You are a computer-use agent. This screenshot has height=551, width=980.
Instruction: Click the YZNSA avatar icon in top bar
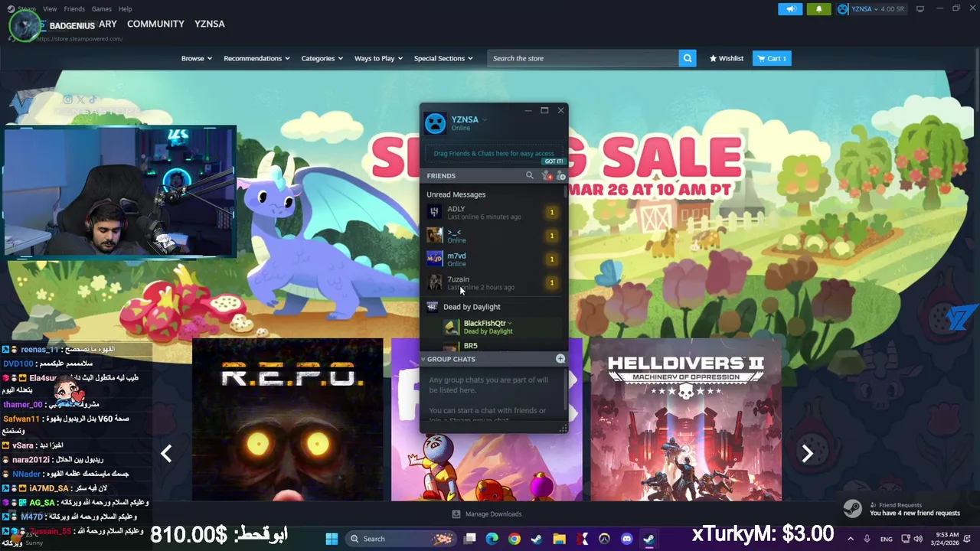point(843,9)
